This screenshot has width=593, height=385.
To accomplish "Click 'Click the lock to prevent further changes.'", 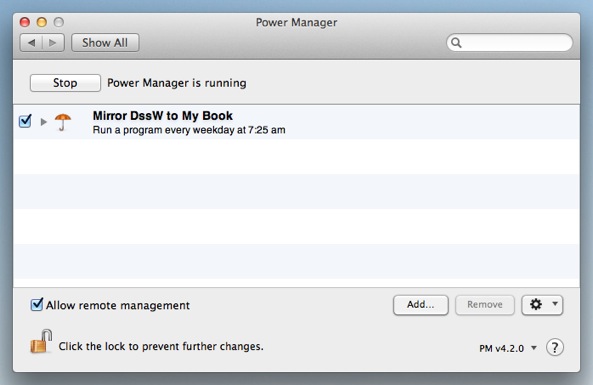I will tap(161, 346).
